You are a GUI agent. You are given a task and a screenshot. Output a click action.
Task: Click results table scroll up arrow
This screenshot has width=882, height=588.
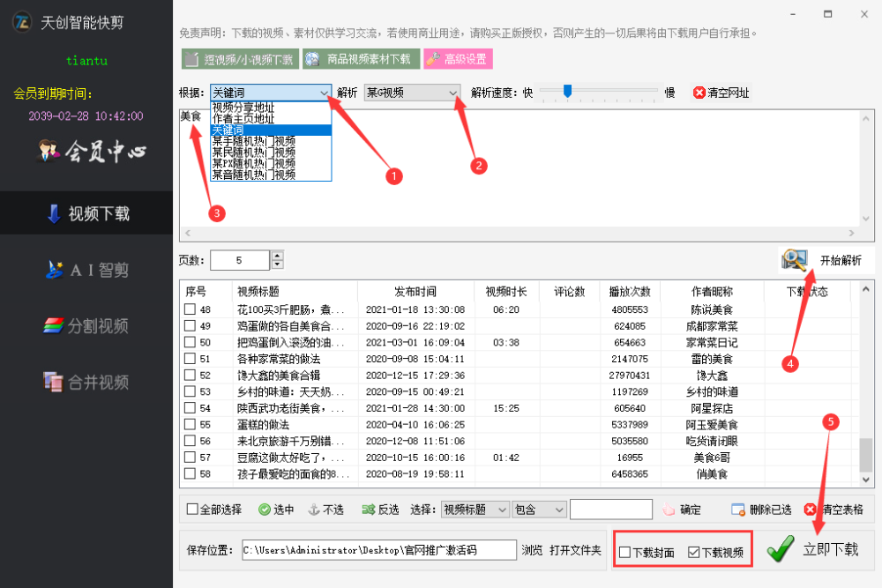coord(866,289)
